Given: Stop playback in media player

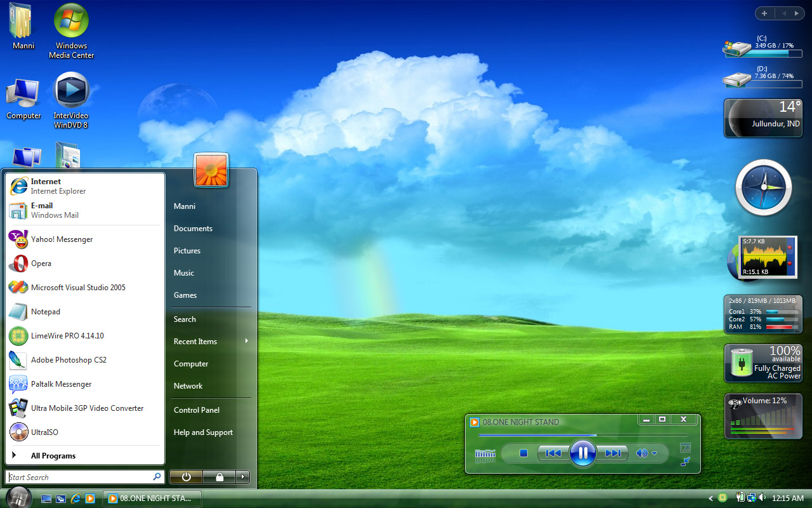Looking at the screenshot, I should pyautogui.click(x=523, y=453).
